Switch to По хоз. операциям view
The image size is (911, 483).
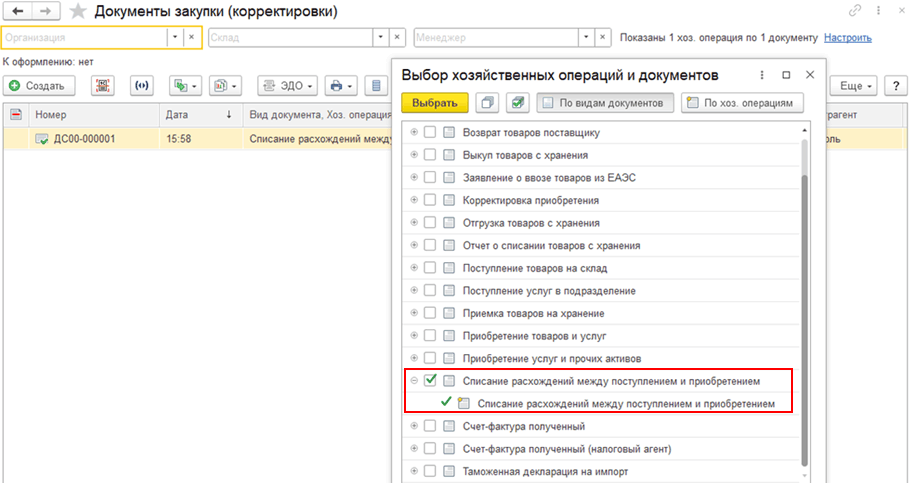click(742, 103)
